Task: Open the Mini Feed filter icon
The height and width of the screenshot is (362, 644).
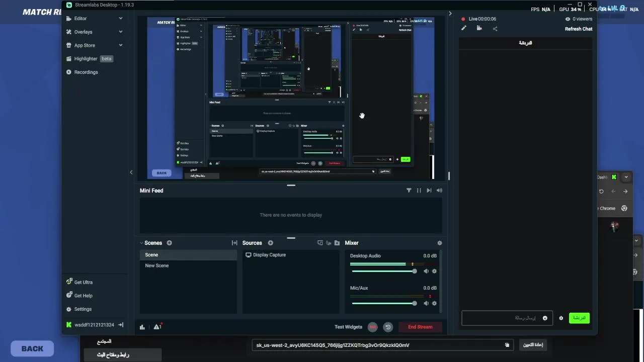Action: pyautogui.click(x=409, y=191)
